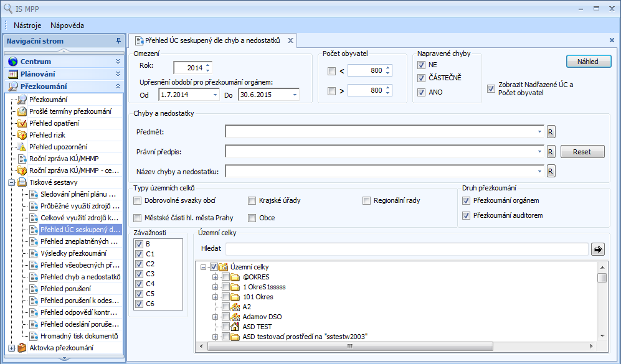Uncheck severity C3 checkbox

pyautogui.click(x=139, y=274)
